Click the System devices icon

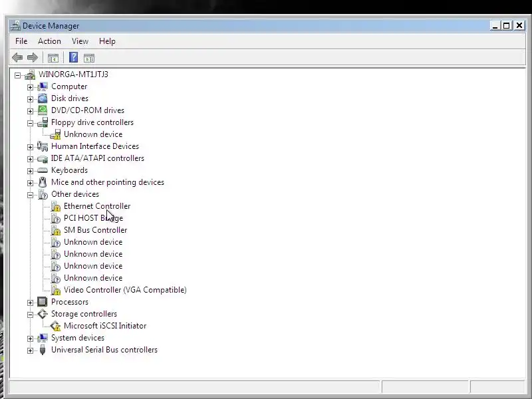[43, 338]
